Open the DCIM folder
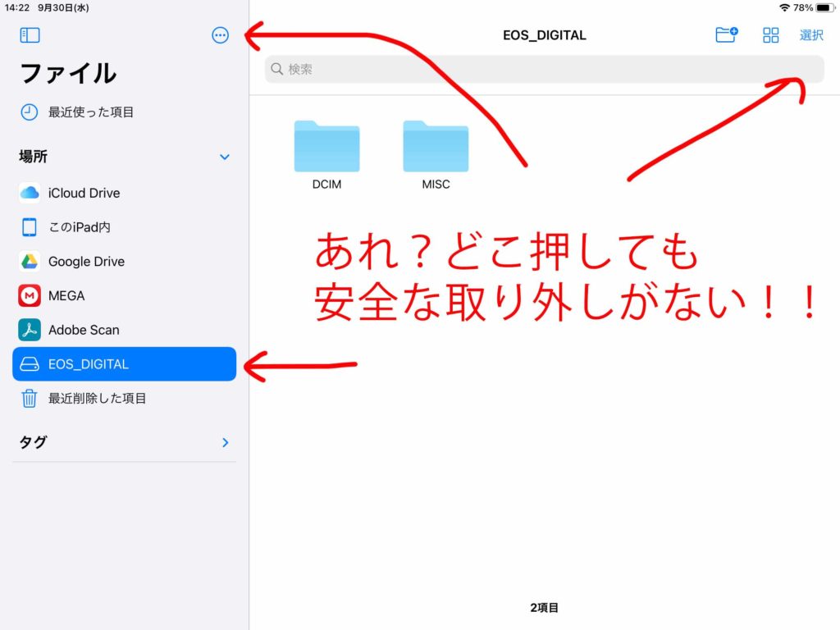Screen dimensions: 840x630 click(x=326, y=155)
